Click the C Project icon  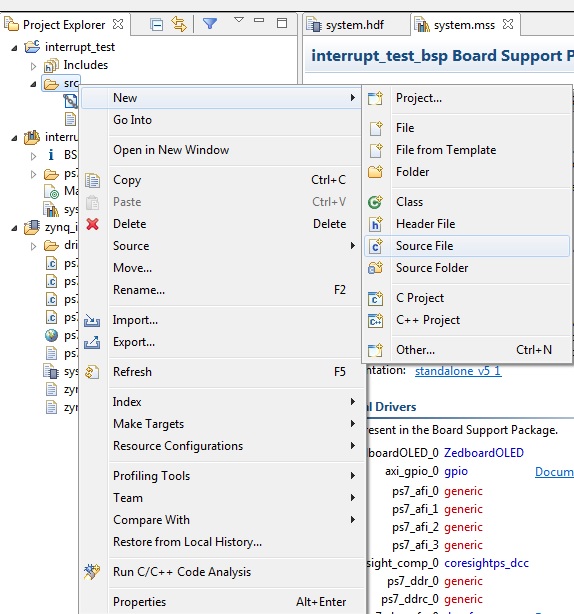coord(375,298)
